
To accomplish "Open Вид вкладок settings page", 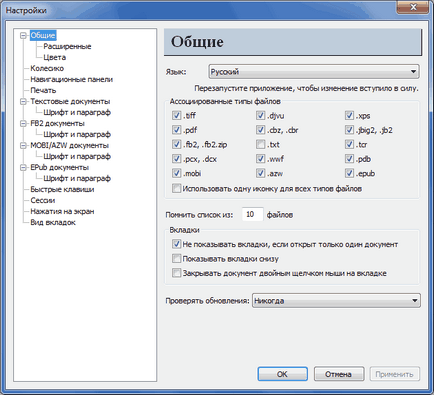I will coord(53,222).
